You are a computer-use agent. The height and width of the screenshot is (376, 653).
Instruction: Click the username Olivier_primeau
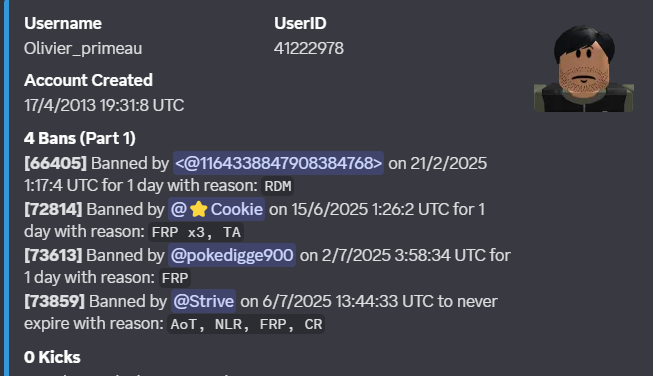pos(83,49)
